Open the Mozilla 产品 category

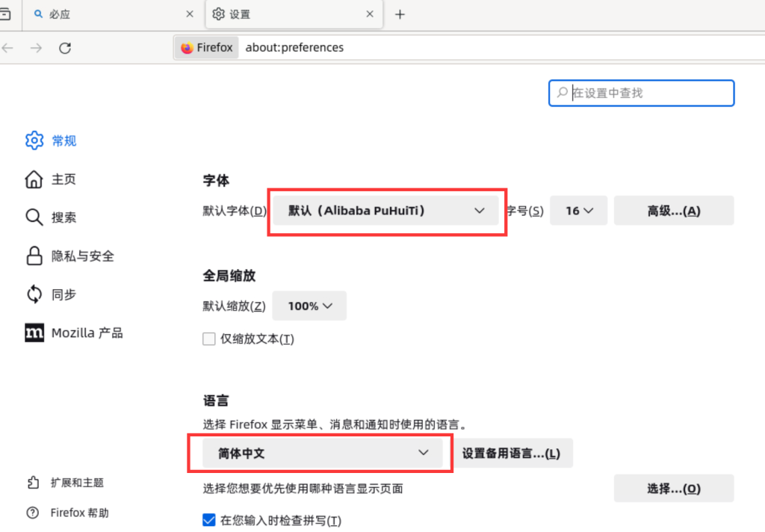coord(74,332)
